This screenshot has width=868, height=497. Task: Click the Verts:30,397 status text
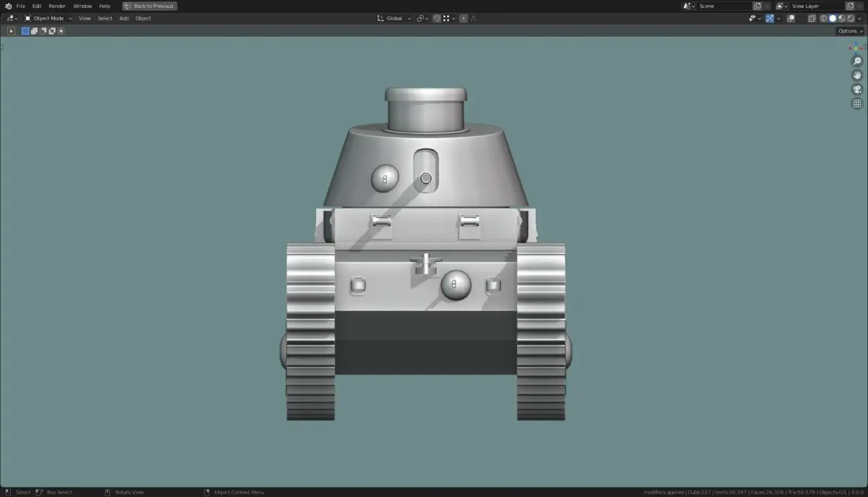pyautogui.click(x=732, y=492)
